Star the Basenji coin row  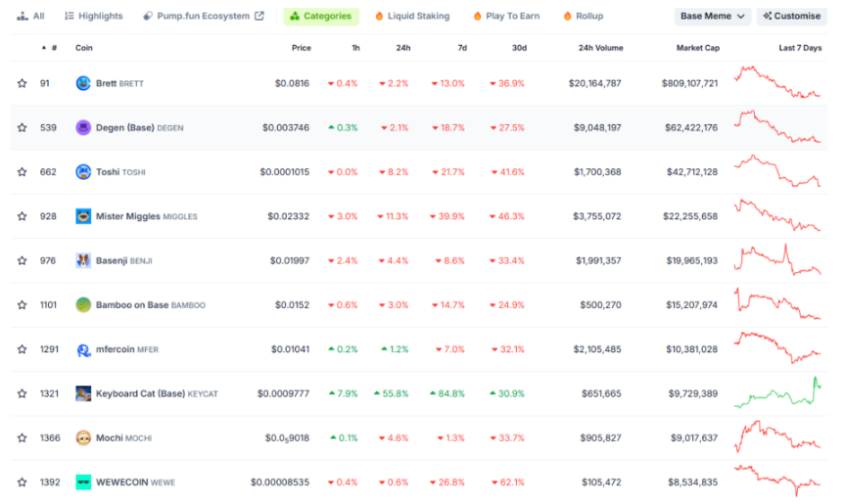tap(23, 260)
